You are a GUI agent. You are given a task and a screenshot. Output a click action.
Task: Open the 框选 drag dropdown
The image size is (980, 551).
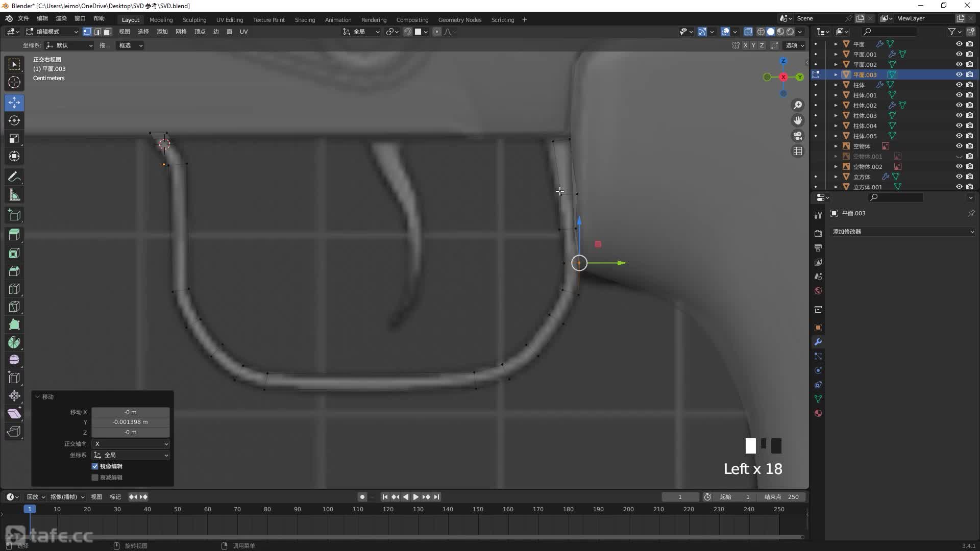pos(130,45)
